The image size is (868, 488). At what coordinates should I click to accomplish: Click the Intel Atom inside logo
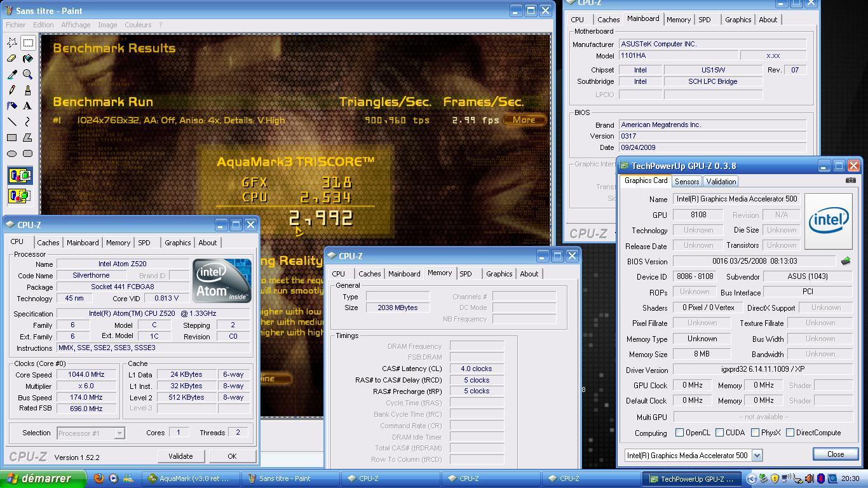(222, 281)
